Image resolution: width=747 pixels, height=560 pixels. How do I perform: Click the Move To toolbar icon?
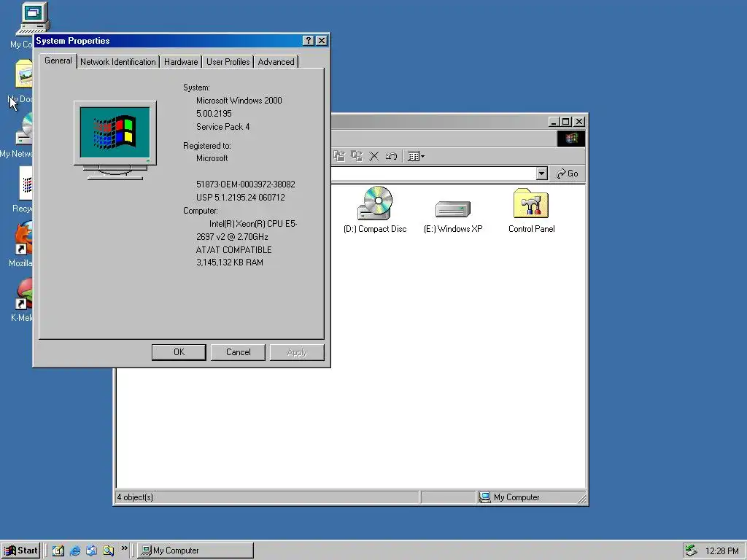339,156
